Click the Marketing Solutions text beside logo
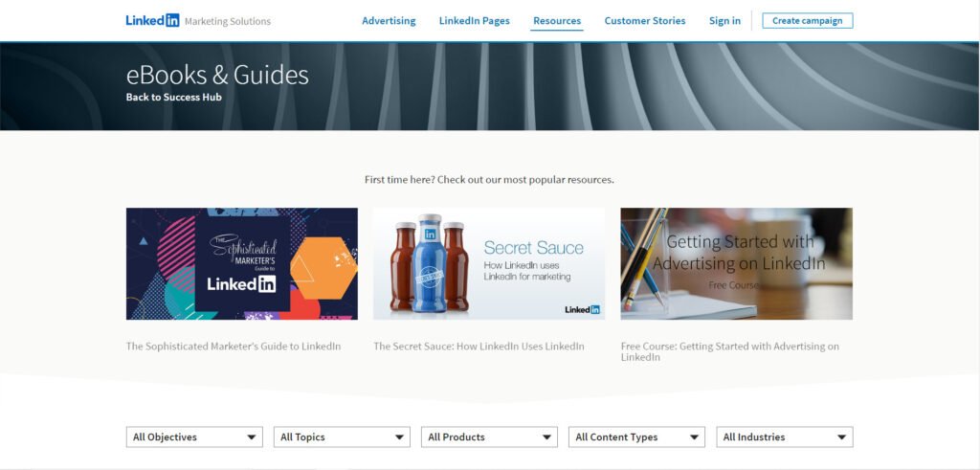Viewport: 980px width, 470px height. pos(227,21)
